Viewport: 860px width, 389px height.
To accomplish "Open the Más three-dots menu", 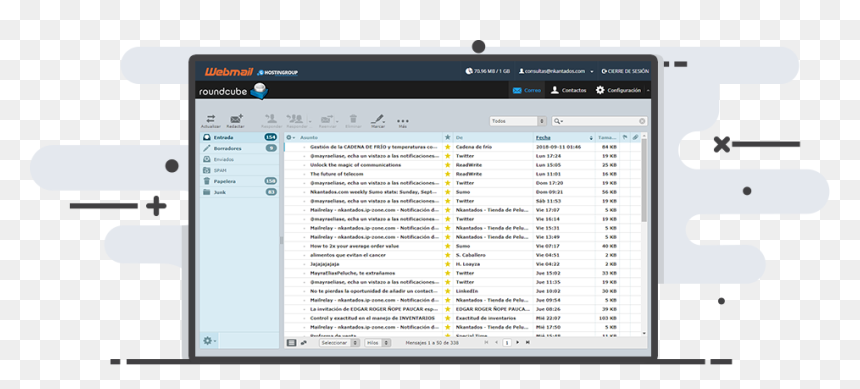I will point(403,121).
